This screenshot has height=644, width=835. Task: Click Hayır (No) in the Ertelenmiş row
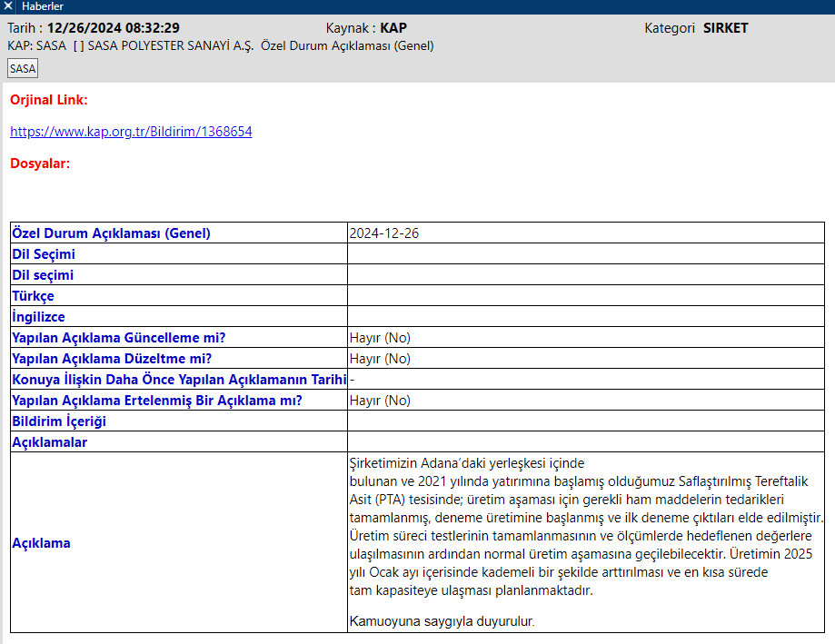pyautogui.click(x=380, y=401)
